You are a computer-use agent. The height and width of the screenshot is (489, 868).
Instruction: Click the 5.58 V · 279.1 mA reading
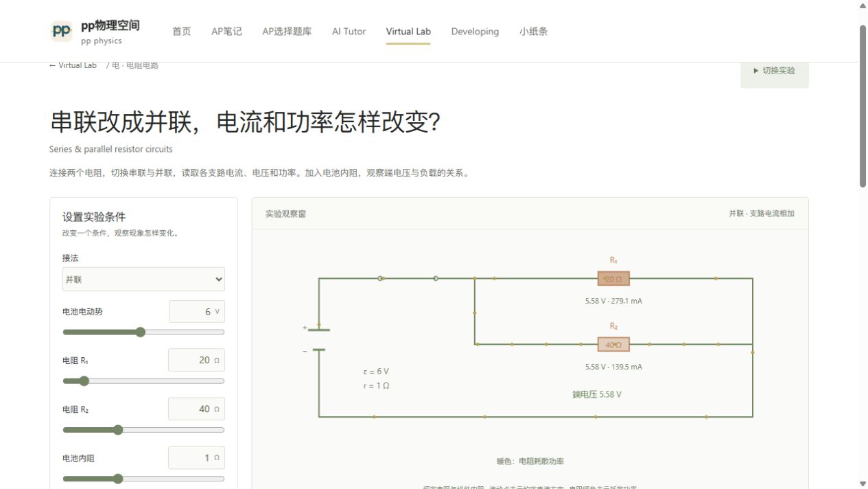[613, 301]
